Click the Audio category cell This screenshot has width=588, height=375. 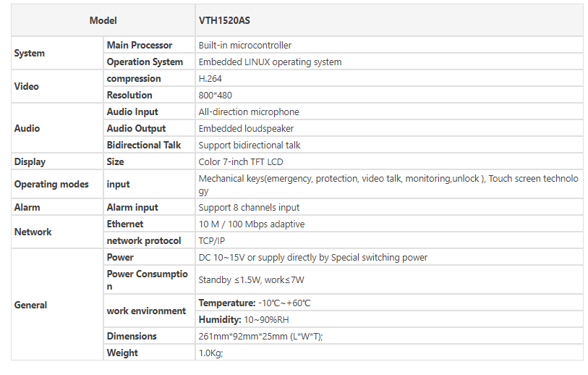[x=57, y=128]
